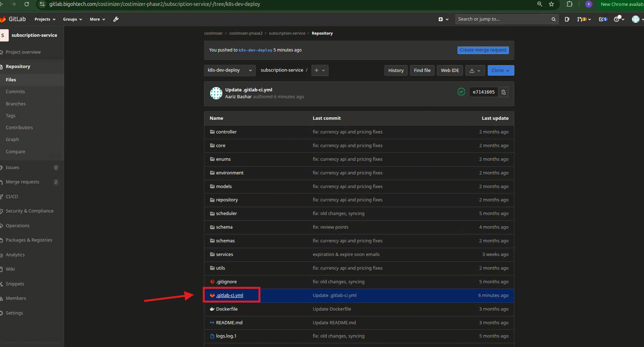This screenshot has height=347, width=644.
Task: Open Tags in the sidebar
Action: pos(11,116)
